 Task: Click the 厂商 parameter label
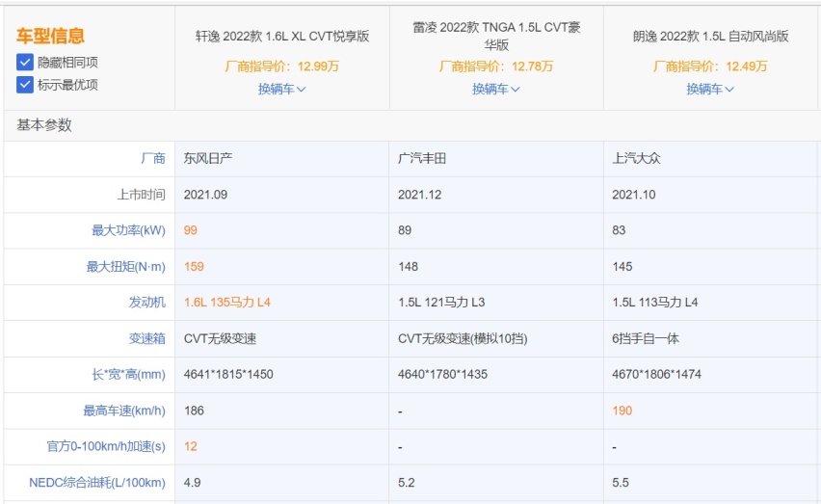click(153, 158)
